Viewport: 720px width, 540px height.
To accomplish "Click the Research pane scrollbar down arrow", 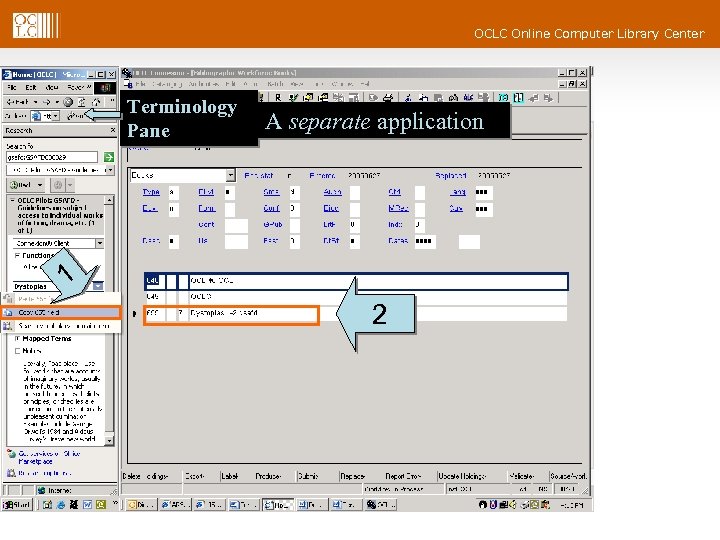I will (x=109, y=441).
